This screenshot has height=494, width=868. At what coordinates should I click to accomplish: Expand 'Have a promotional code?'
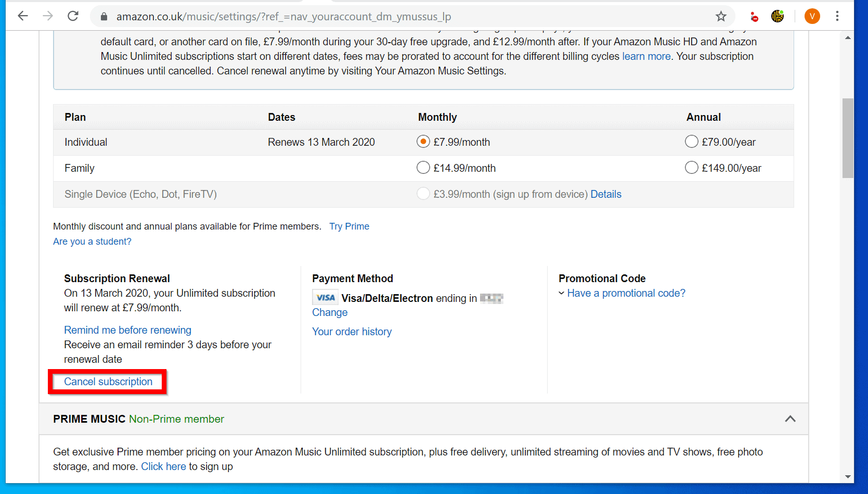click(x=626, y=293)
